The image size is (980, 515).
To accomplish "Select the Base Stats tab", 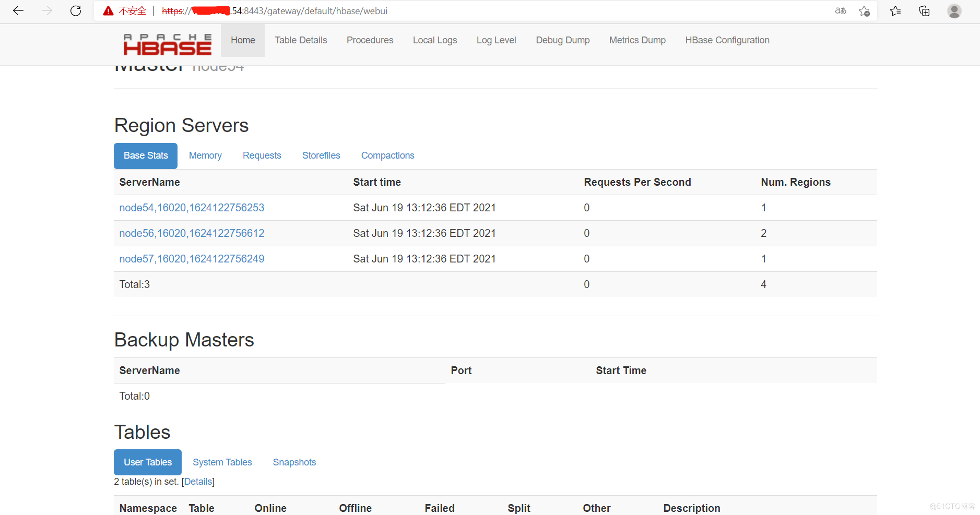I will pos(146,155).
